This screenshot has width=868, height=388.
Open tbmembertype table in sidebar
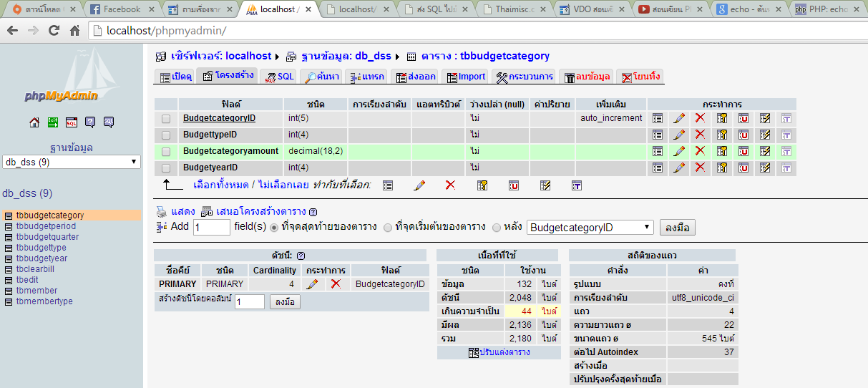44,301
